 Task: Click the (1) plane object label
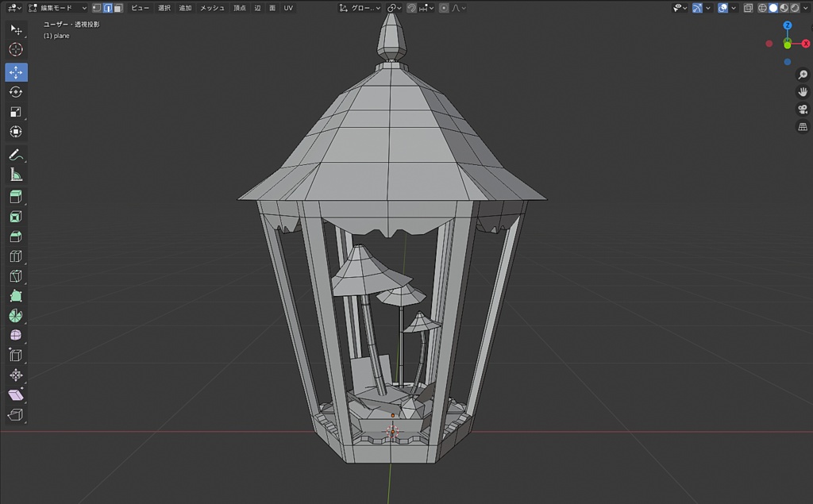coord(56,36)
